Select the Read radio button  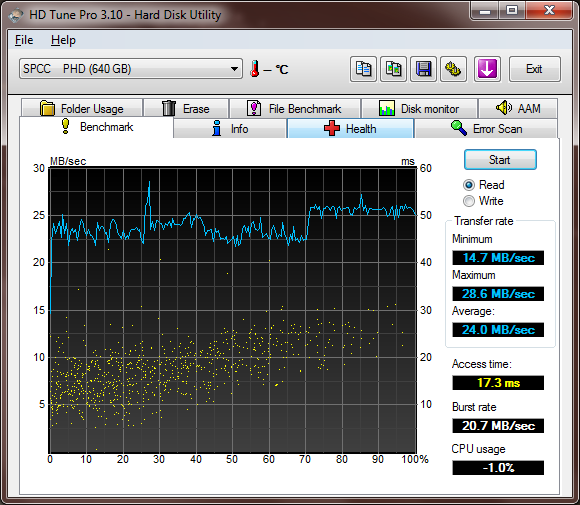(x=469, y=185)
